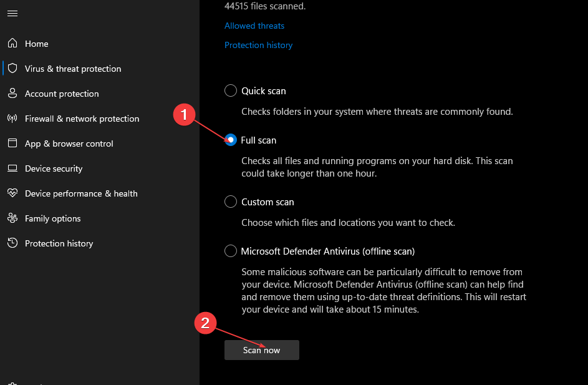Screen dimensions: 588x385
Task: Click the Firewall & network protection antenna icon
Action: coord(12,119)
